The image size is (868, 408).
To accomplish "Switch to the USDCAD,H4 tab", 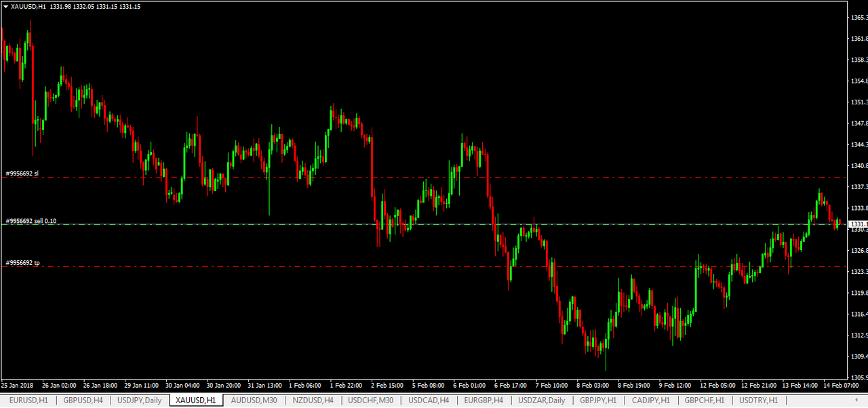I will click(x=429, y=401).
